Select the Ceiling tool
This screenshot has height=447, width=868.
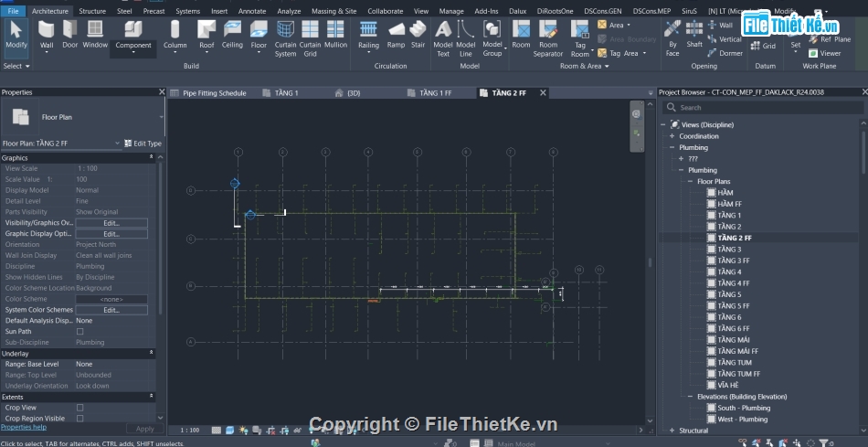point(232,35)
